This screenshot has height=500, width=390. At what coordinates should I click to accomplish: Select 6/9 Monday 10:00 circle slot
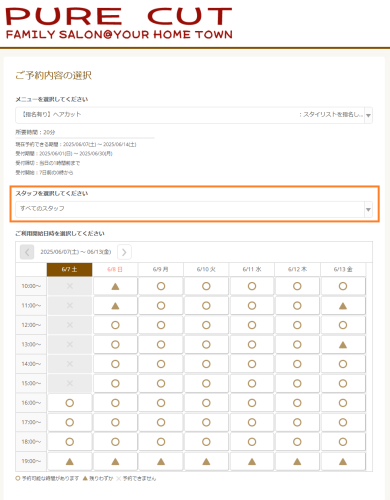click(x=161, y=286)
